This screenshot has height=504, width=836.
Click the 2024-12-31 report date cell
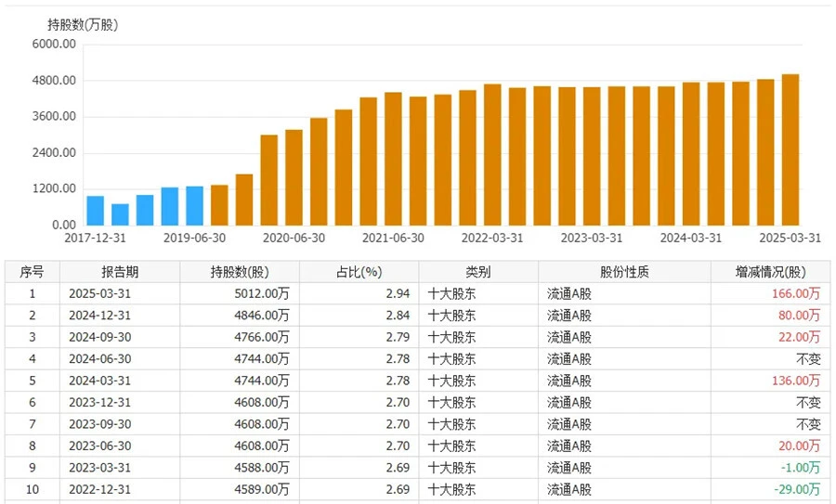(120, 316)
